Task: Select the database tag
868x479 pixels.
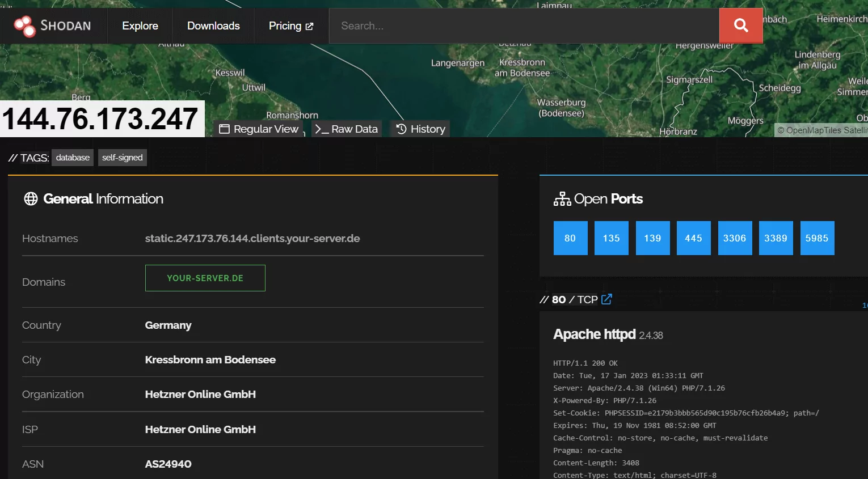Action: [72, 157]
